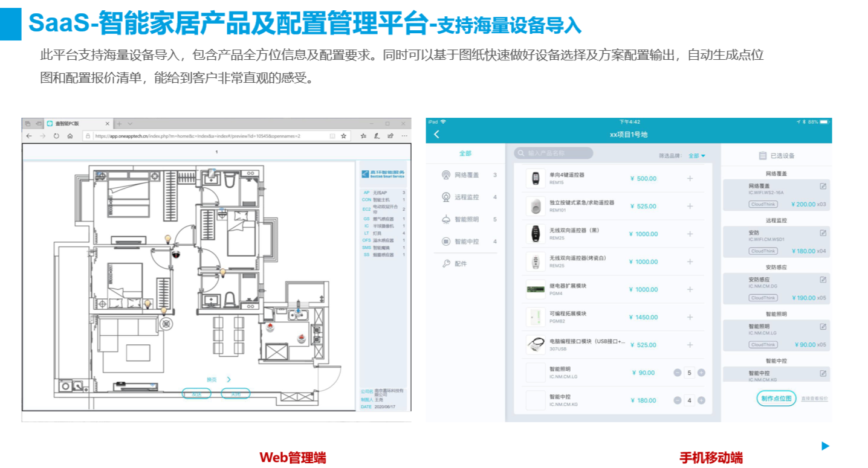868x468 pixels.
Task: Click the ¥ 1450.00 price
Action: [643, 317]
